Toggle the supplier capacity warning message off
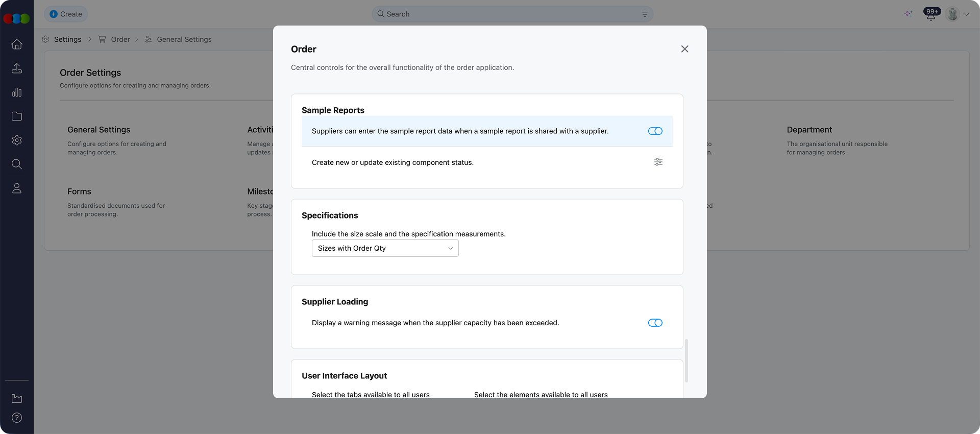 [655, 323]
